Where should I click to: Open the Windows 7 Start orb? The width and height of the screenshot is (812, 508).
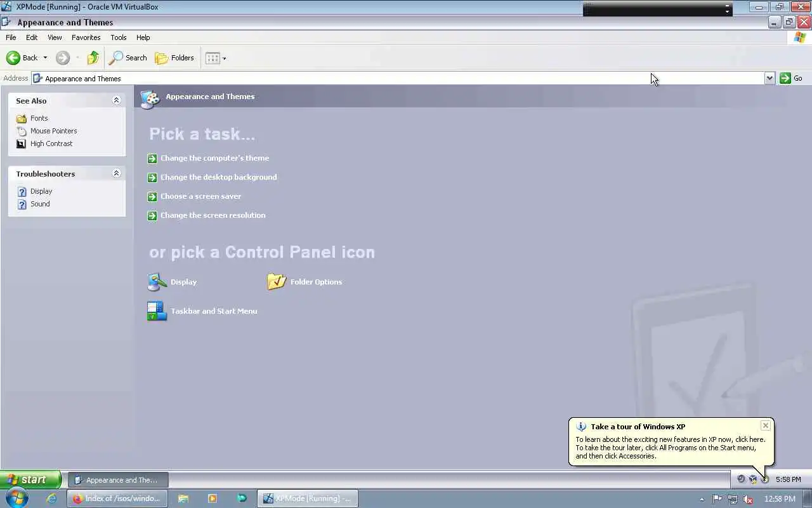point(16,498)
